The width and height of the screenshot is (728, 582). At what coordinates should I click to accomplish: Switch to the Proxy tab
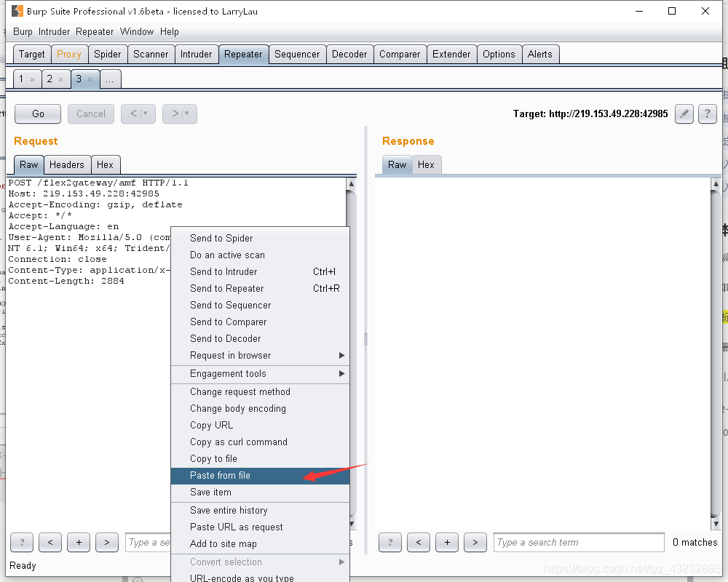pos(68,55)
